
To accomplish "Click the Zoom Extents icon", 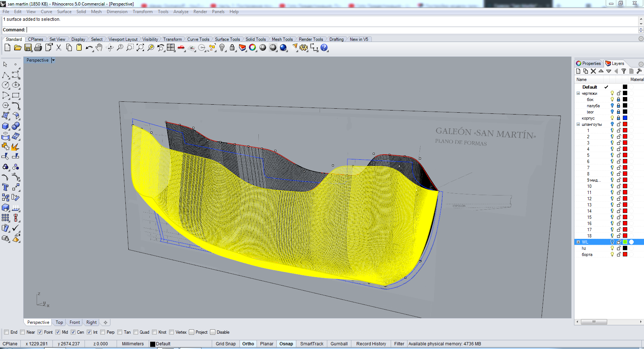I will 140,48.
